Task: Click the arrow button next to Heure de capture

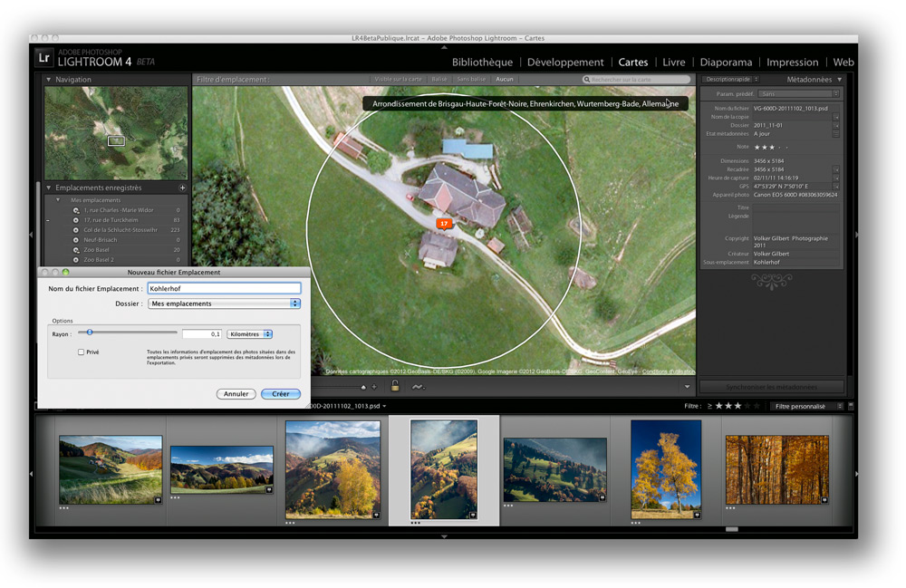Action: click(835, 178)
